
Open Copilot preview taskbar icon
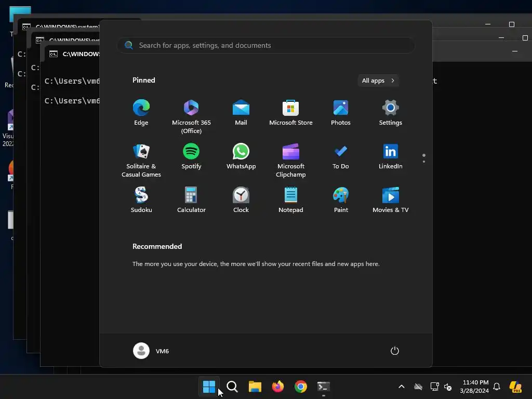pyautogui.click(x=516, y=387)
